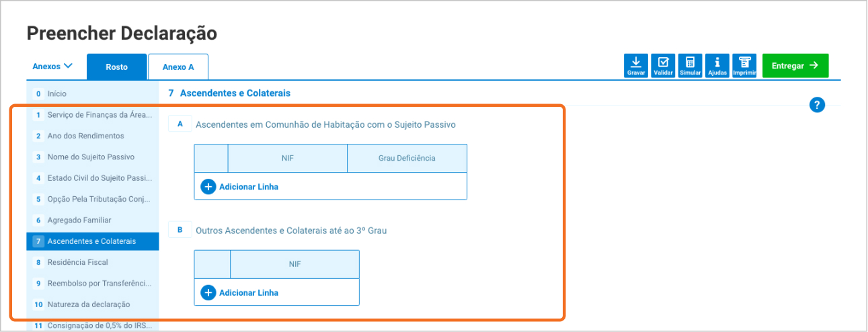Click the blue question mark help icon
Screen dimensions: 868x332
[x=817, y=104]
